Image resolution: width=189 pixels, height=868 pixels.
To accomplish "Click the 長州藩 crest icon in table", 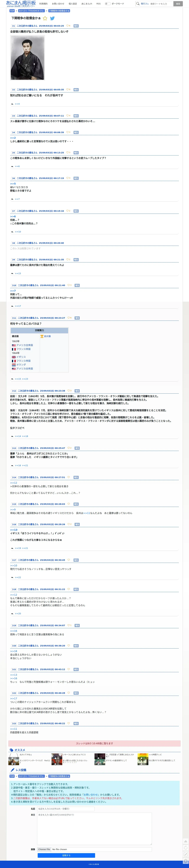I will point(42,337).
